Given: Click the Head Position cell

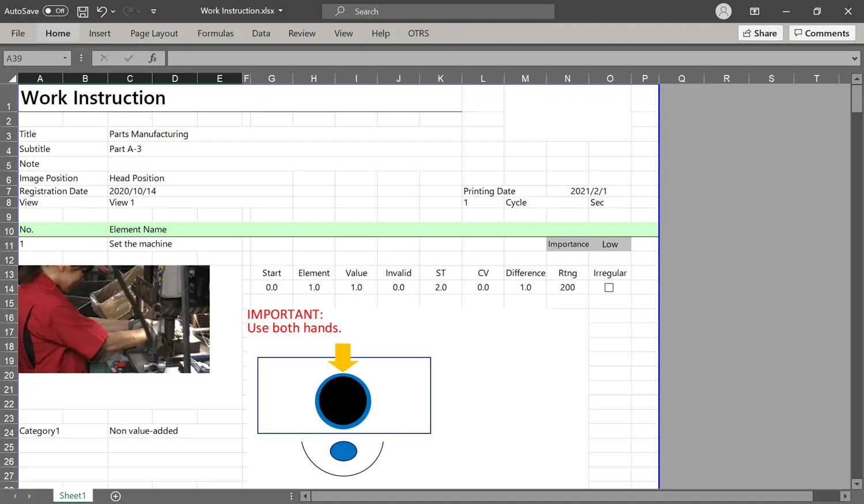Looking at the screenshot, I should [x=137, y=179].
